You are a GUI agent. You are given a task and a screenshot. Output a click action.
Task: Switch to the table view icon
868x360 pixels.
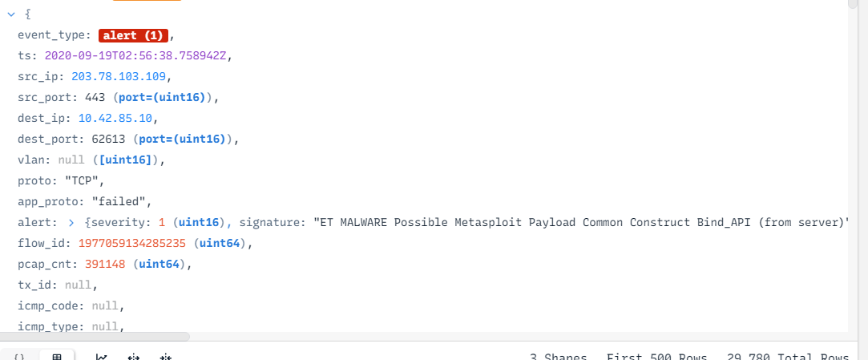57,356
